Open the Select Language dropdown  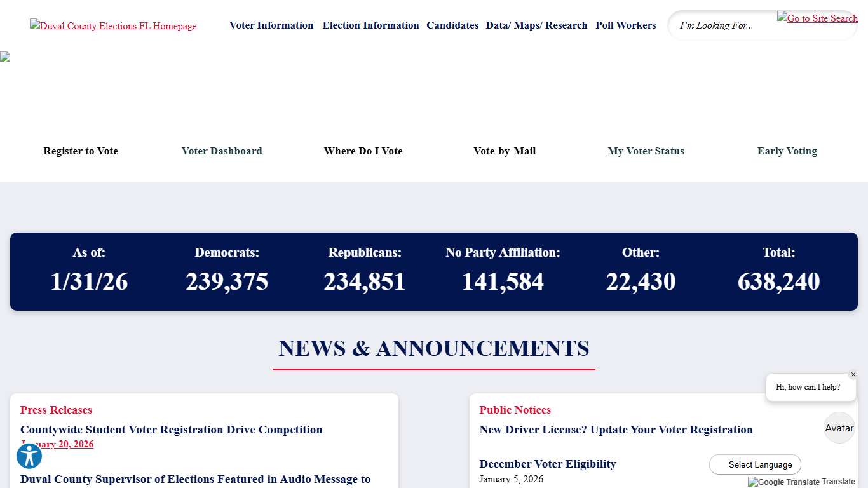[x=755, y=464]
